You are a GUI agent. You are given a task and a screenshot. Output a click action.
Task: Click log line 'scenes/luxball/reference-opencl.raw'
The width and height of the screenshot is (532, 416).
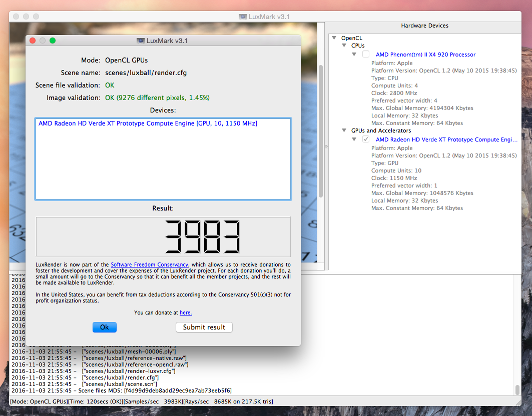(100, 365)
